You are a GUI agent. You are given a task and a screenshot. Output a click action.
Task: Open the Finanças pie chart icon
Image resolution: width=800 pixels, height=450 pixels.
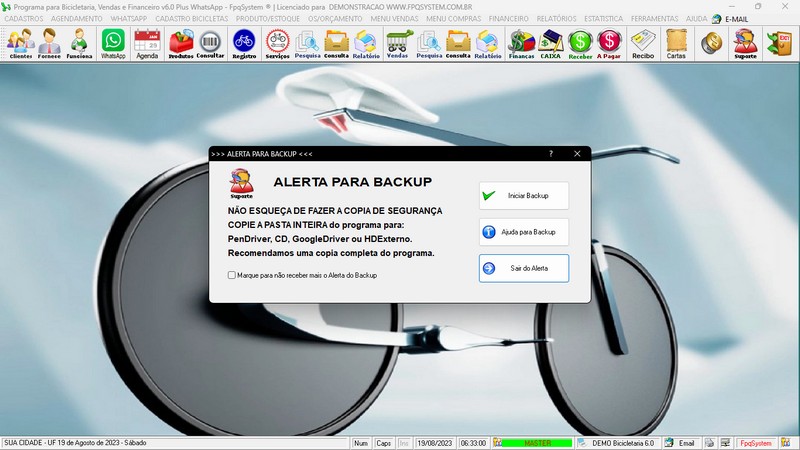click(x=521, y=44)
